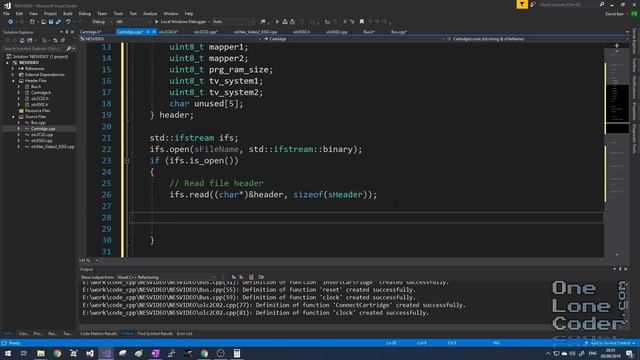Click the Save All toolbar icon
The image size is (640, 360).
[x=58, y=22]
